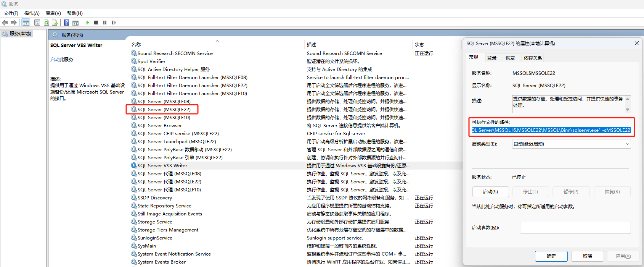Screen dimensions: 644x267
Task: Open Help with the question mark icon
Action: pyautogui.click(x=66, y=23)
